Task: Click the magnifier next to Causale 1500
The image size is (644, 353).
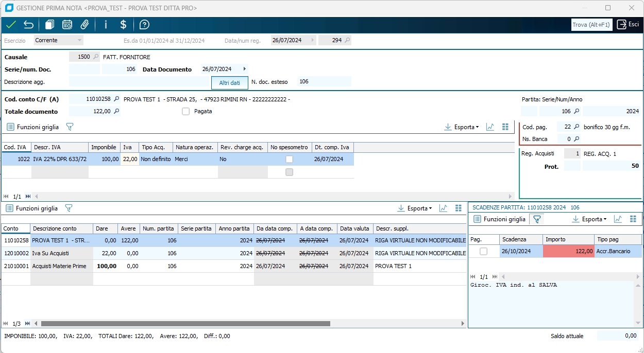Action: pyautogui.click(x=96, y=57)
